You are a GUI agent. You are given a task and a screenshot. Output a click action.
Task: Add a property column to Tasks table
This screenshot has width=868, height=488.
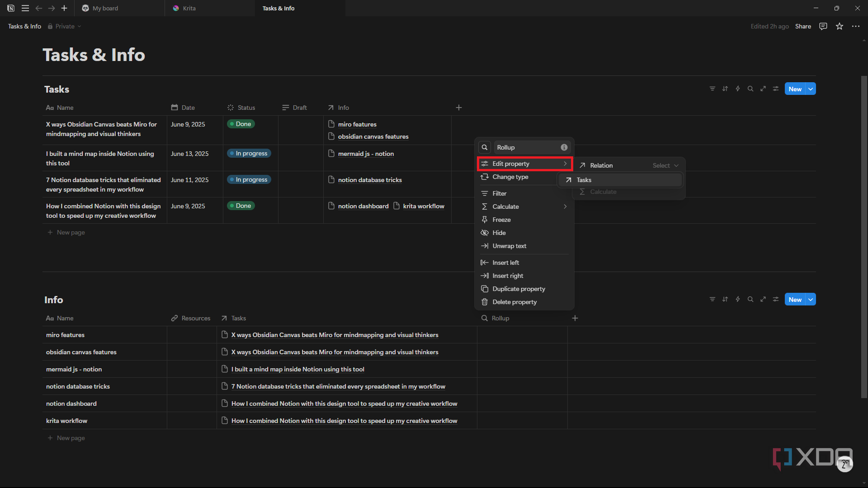459,108
